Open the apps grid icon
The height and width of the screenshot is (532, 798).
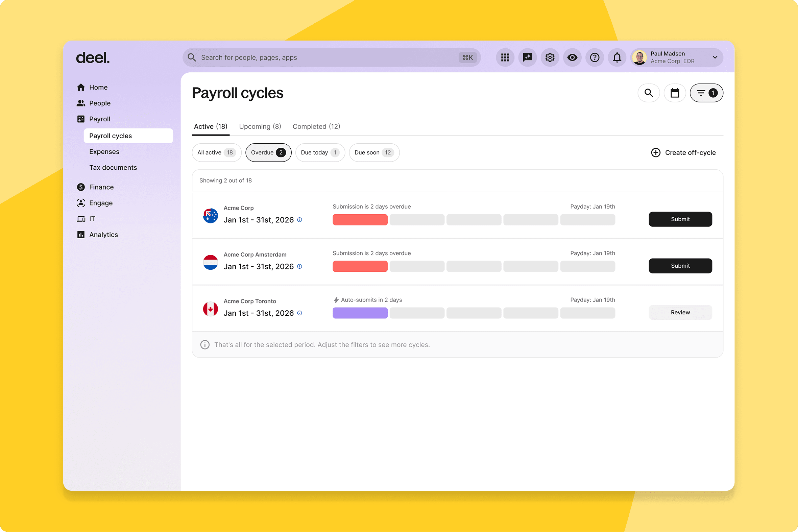point(505,57)
